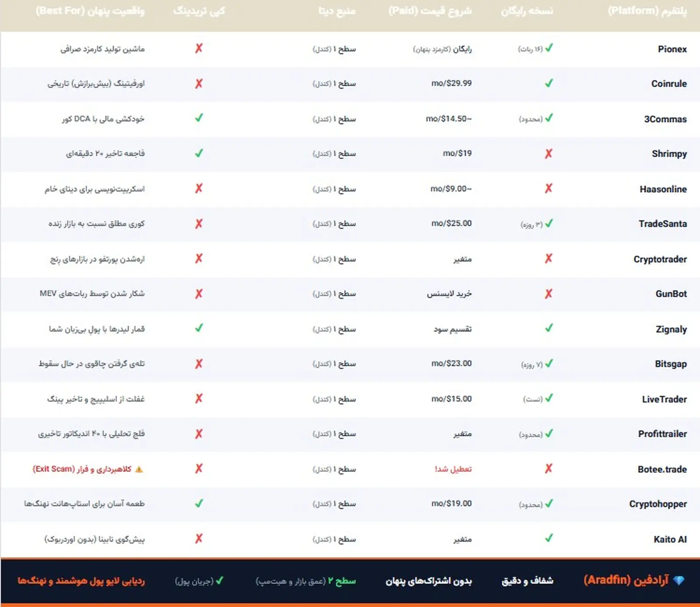Select the "GunBot" platform name
Screen dimensions: 700x607
(671, 294)
